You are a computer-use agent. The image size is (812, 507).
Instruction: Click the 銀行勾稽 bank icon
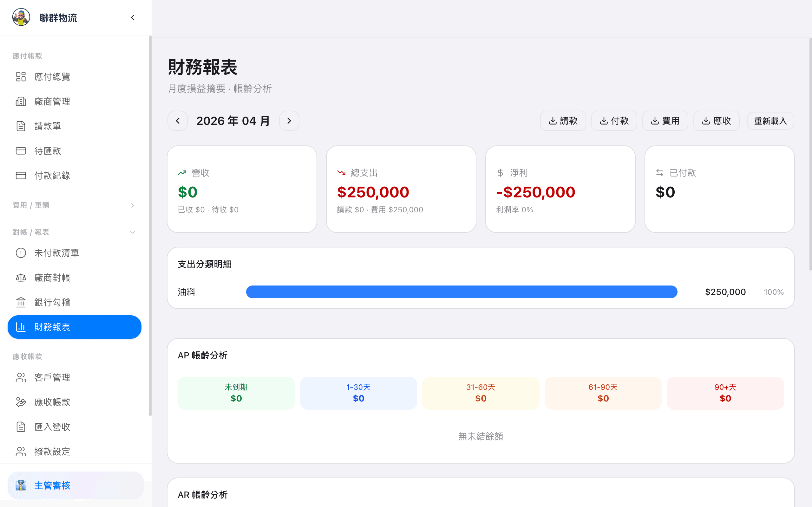[x=21, y=302]
